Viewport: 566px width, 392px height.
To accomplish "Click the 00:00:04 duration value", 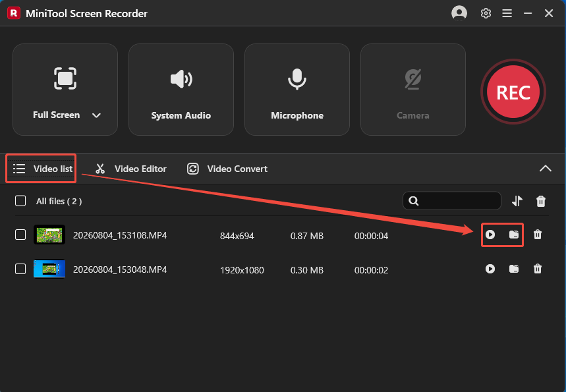I will tap(371, 236).
